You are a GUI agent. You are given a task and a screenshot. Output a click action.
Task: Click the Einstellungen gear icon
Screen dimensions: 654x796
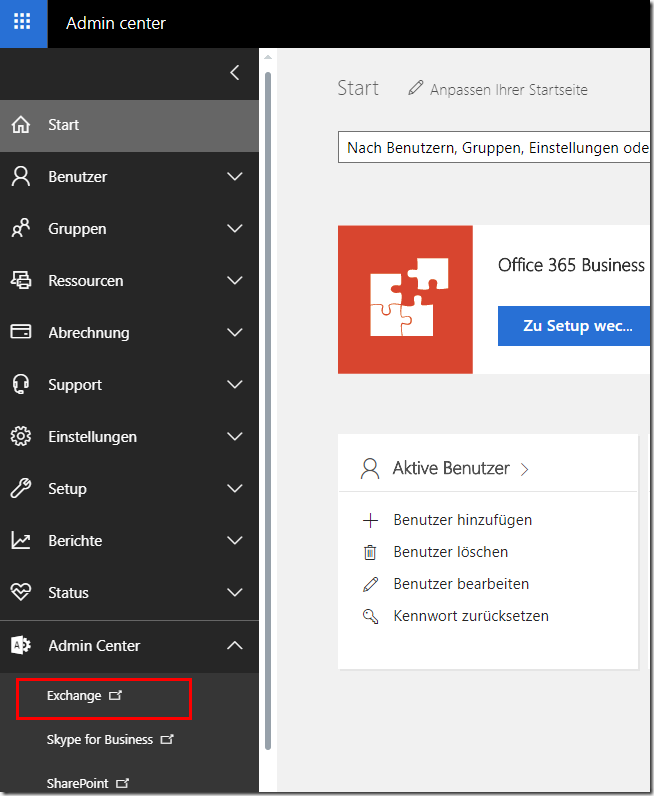pyautogui.click(x=20, y=437)
